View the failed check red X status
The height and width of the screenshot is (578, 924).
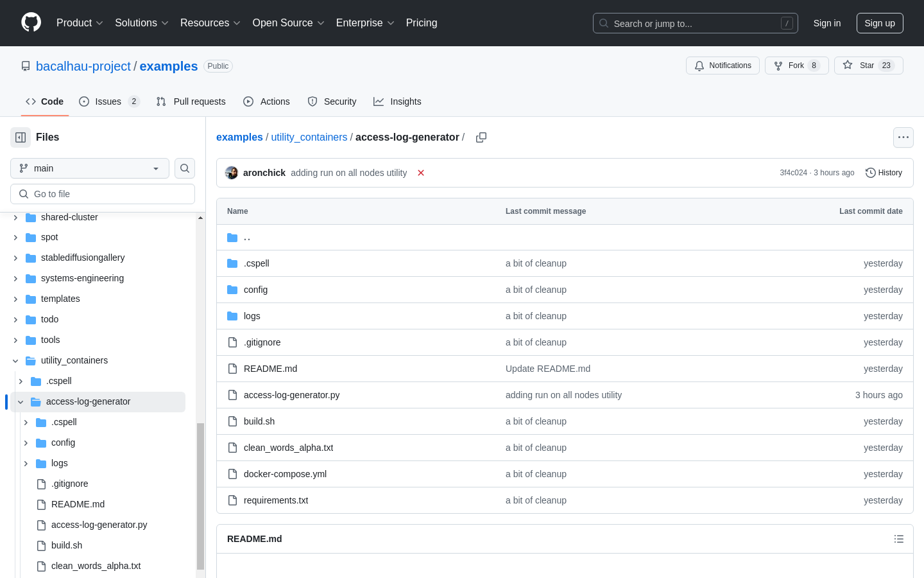[x=421, y=173]
